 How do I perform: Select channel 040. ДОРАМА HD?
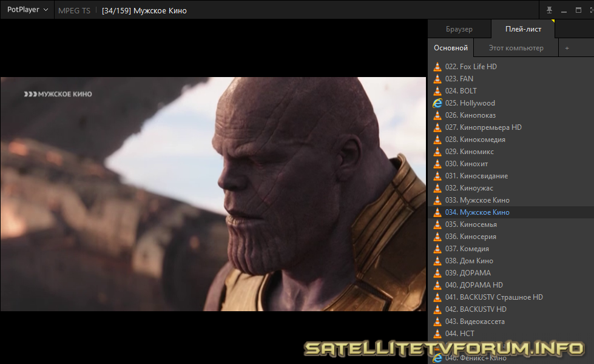click(474, 285)
